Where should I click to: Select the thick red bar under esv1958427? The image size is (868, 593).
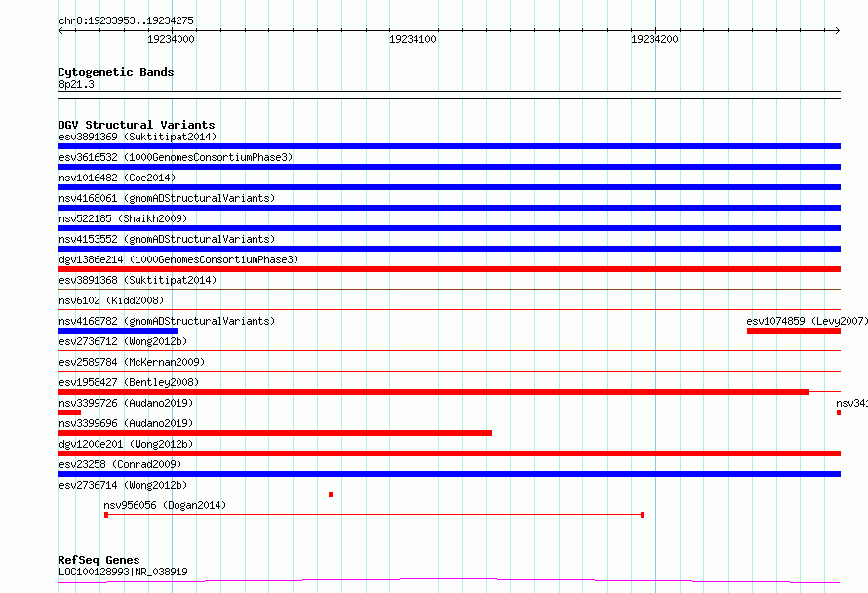tap(433, 392)
